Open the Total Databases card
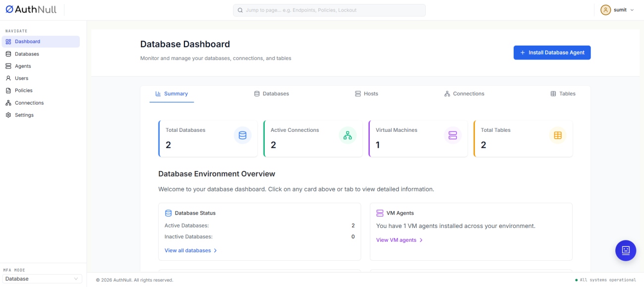The height and width of the screenshot is (287, 644). click(208, 139)
